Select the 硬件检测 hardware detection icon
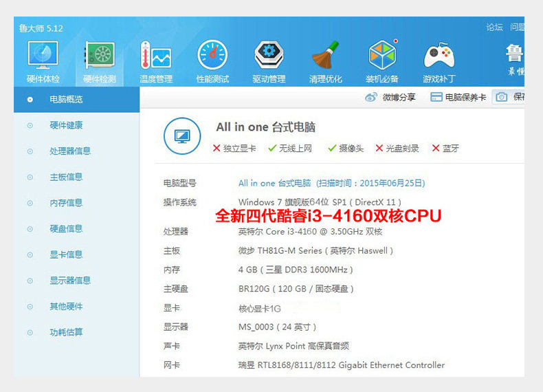Image resolution: width=543 pixels, height=392 pixels. pos(100,56)
